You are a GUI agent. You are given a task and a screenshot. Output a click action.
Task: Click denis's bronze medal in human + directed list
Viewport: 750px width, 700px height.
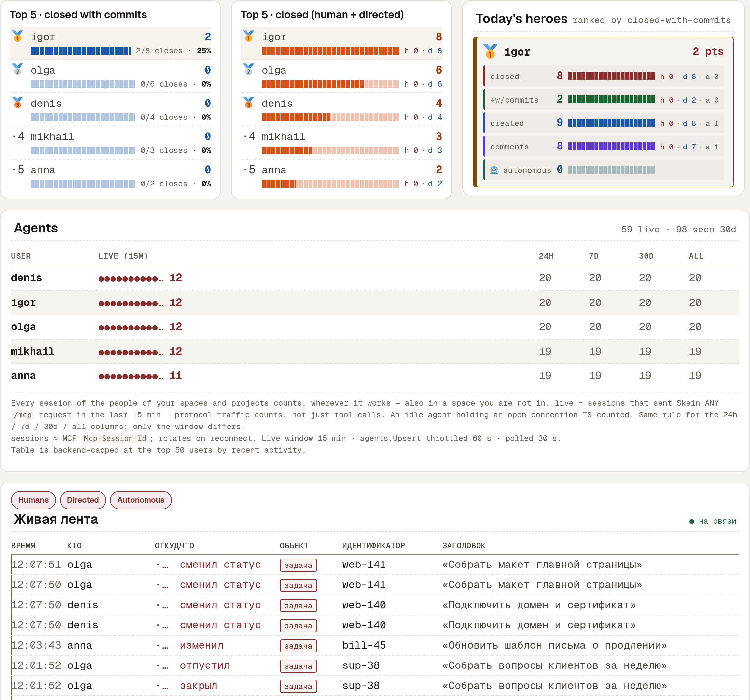tap(249, 103)
